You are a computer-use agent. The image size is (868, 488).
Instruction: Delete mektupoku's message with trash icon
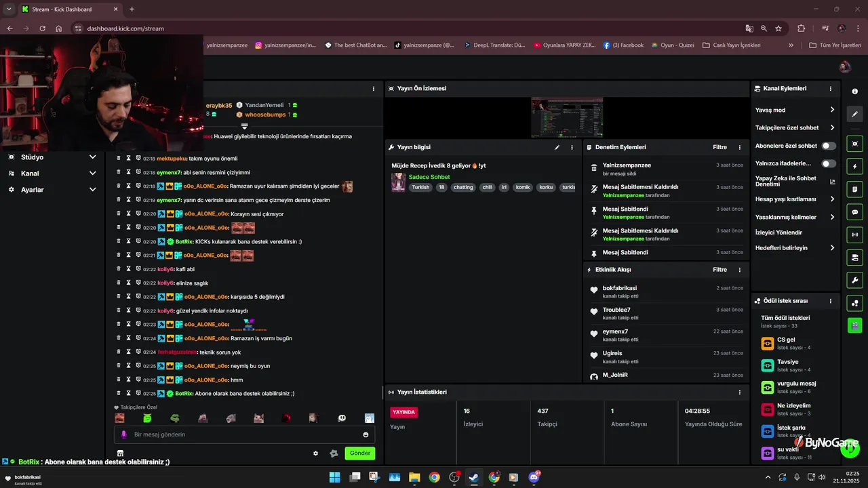click(119, 158)
